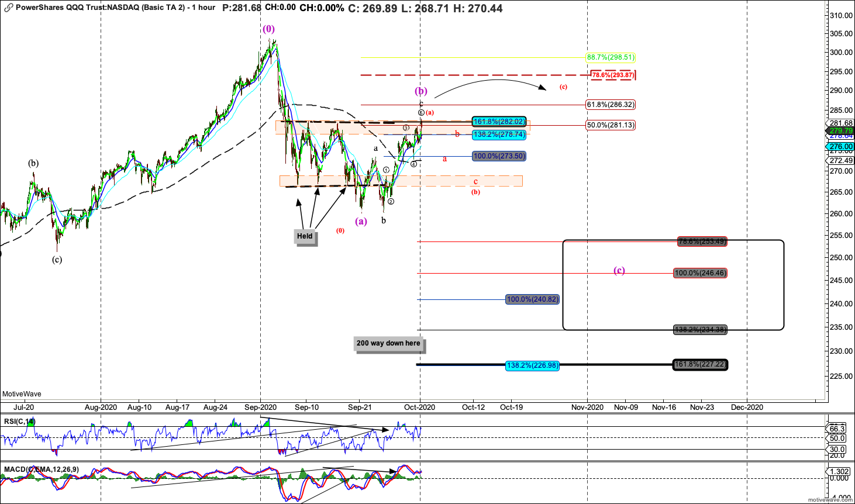Click the Aug-17 date on time axis
The width and height of the screenshot is (855, 504).
177,407
